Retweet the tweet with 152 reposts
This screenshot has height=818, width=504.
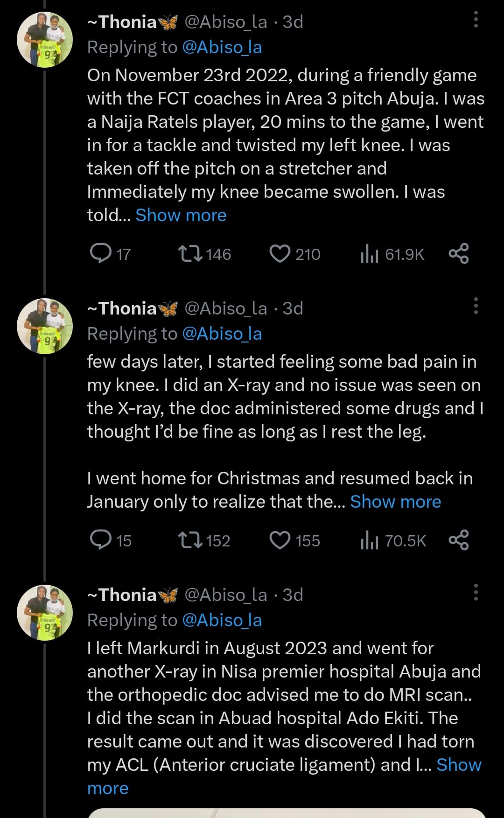(x=190, y=540)
